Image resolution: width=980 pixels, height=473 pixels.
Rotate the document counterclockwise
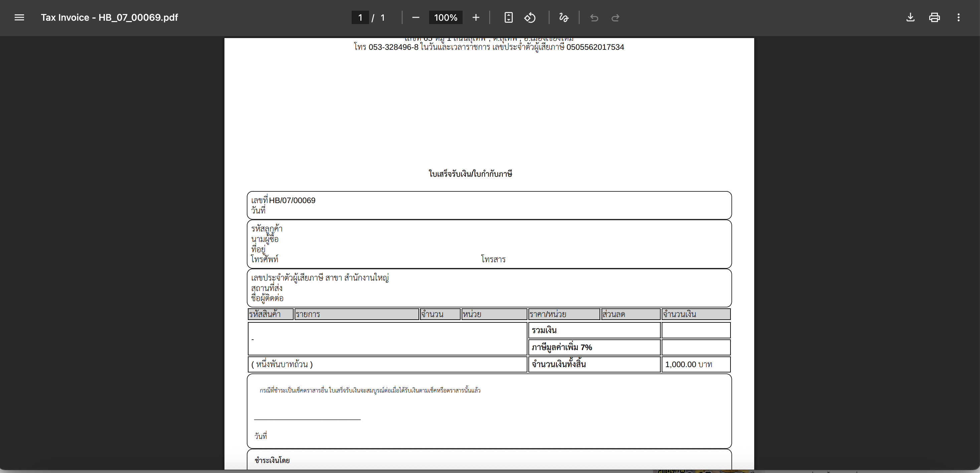530,17
